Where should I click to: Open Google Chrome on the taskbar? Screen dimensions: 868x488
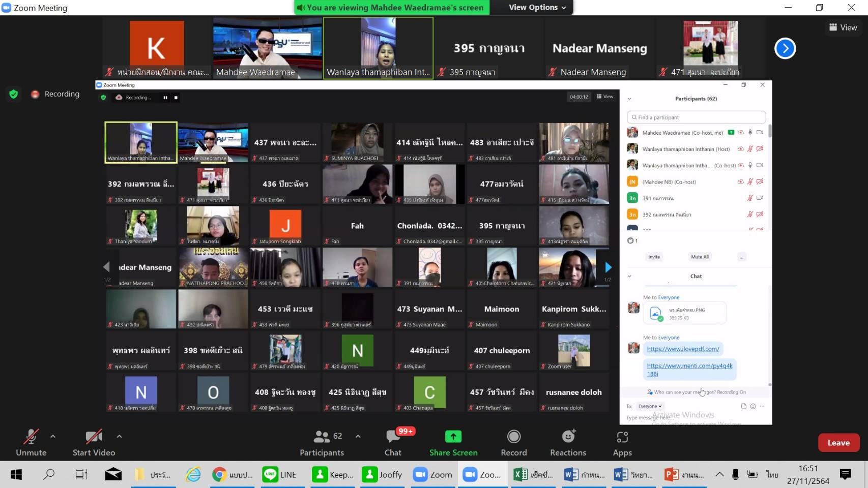[233, 475]
